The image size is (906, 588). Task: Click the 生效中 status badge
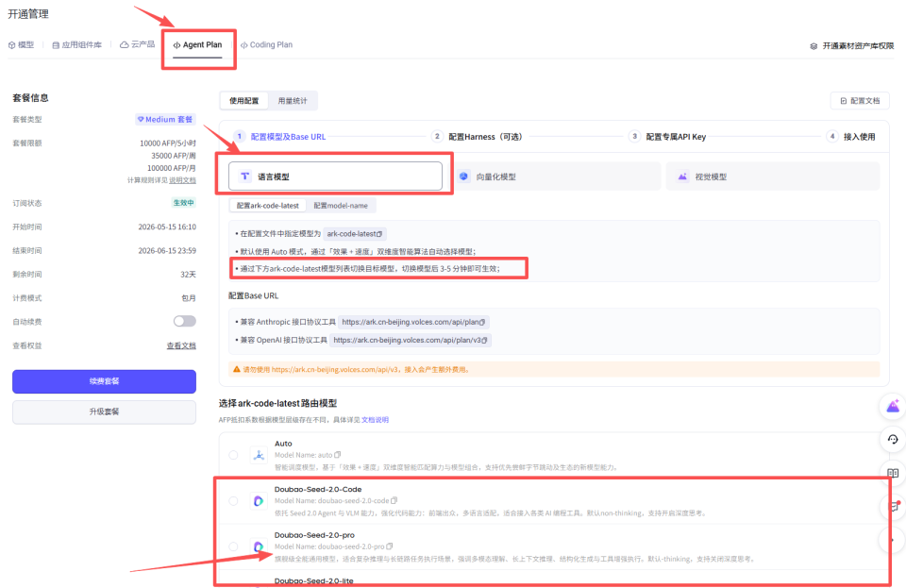pyautogui.click(x=184, y=203)
